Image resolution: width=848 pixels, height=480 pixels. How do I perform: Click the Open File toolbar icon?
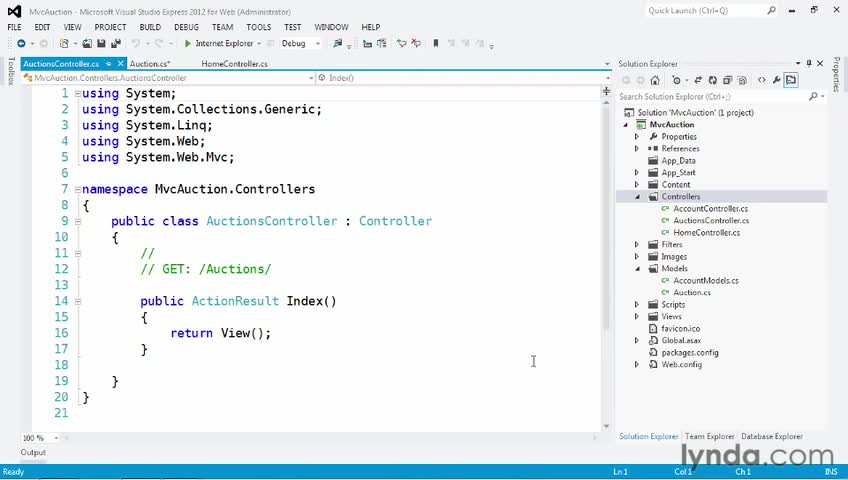coord(87,43)
